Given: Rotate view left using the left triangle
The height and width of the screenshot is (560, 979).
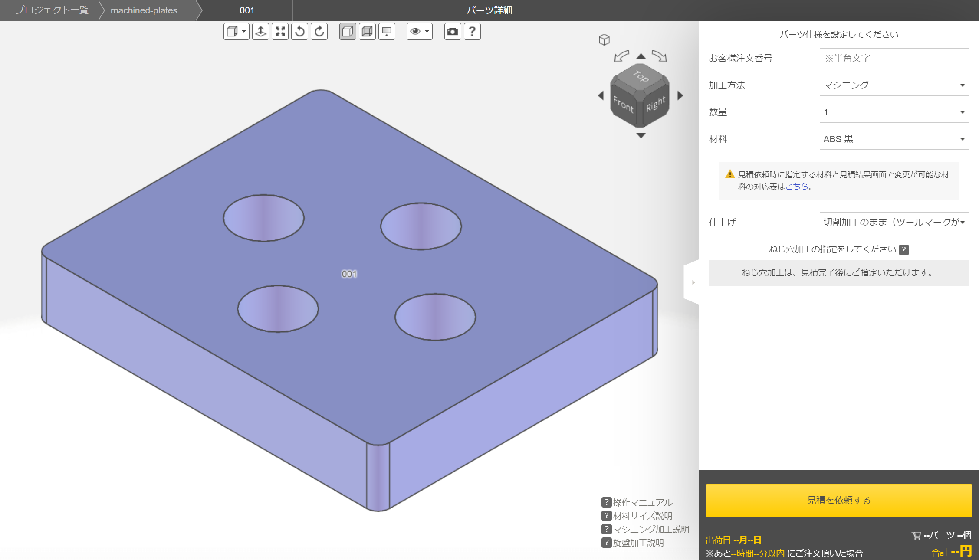Looking at the screenshot, I should (601, 95).
